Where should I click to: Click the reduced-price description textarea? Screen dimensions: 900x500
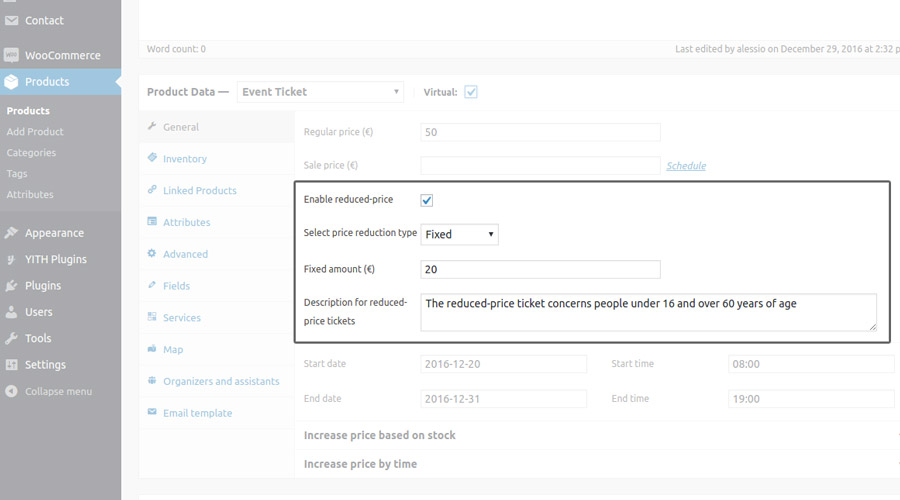648,312
